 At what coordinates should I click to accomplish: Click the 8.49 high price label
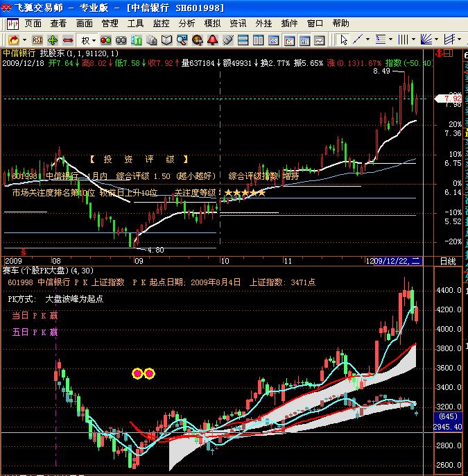[x=381, y=71]
